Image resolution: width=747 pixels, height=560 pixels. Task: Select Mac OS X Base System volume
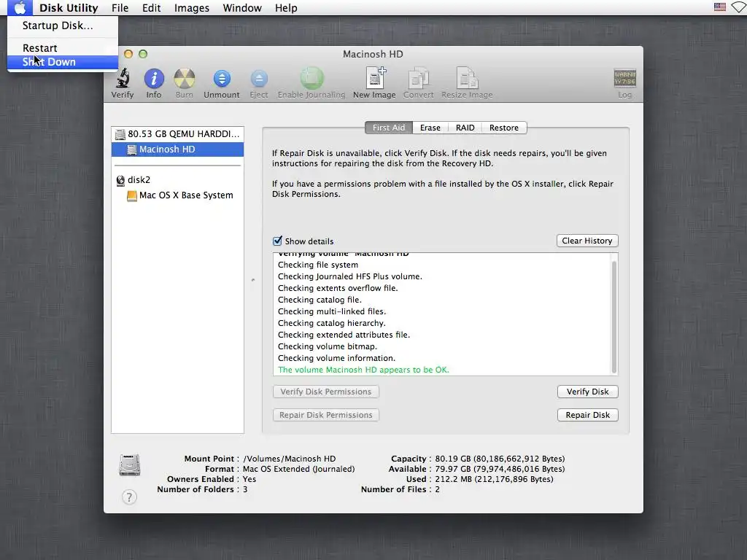coord(178,195)
